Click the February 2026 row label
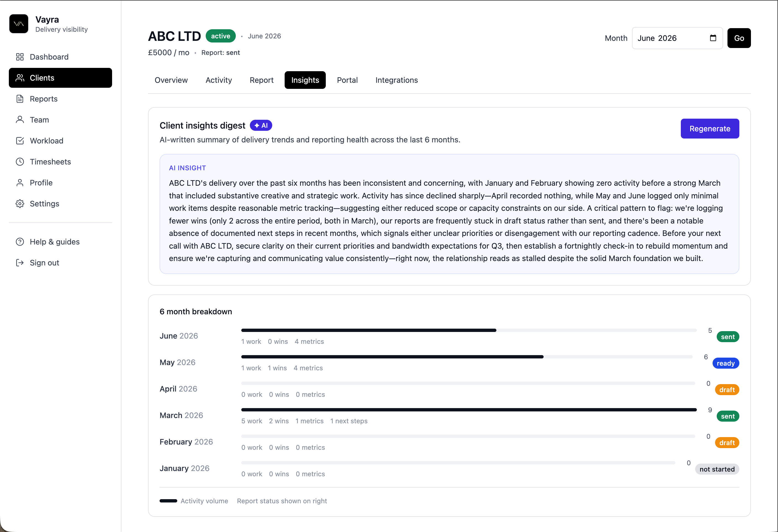Image resolution: width=778 pixels, height=532 pixels. [x=186, y=442]
